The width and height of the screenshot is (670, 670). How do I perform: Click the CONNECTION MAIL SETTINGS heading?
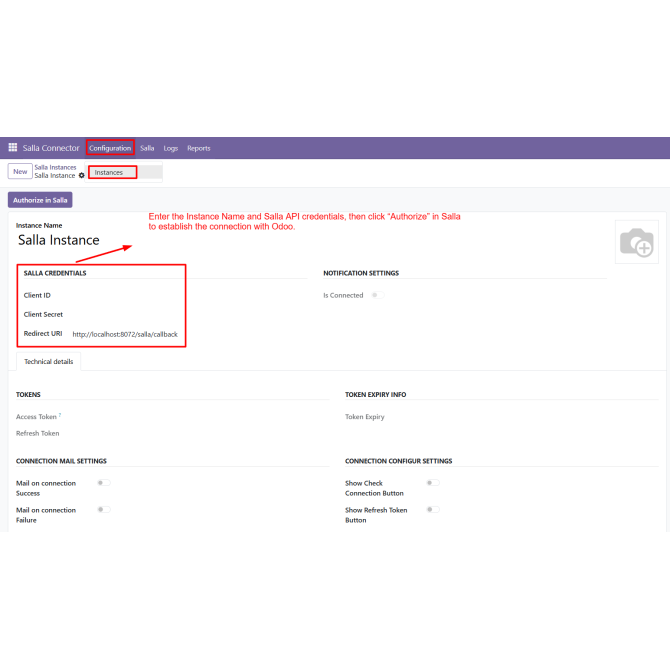coord(61,461)
